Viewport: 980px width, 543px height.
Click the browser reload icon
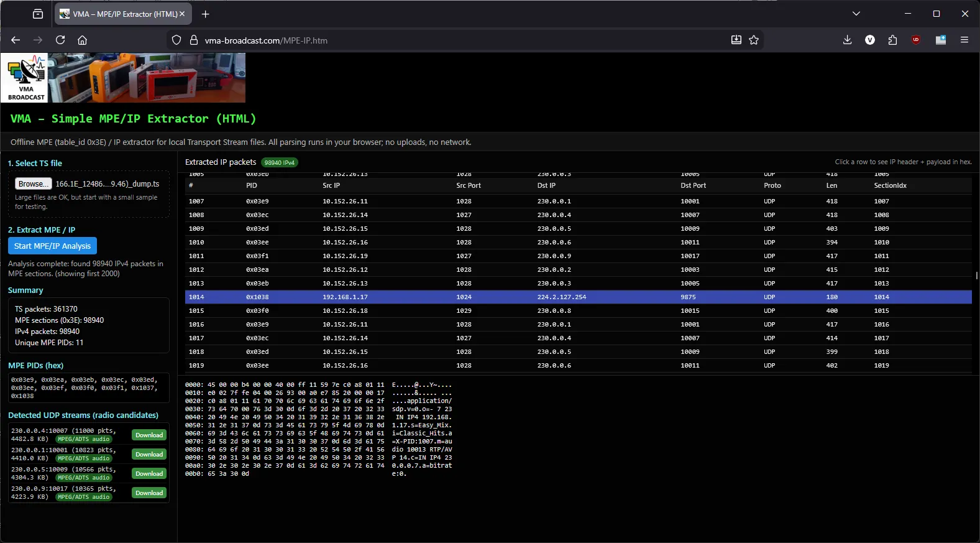[x=60, y=40]
